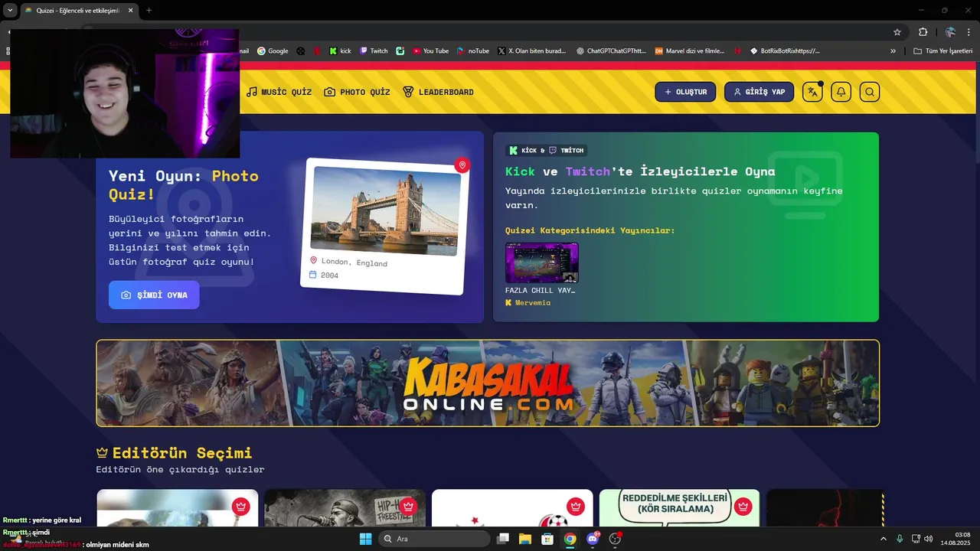Screen dimensions: 980x551
Task: Open Discord from the taskbar
Action: pos(592,539)
